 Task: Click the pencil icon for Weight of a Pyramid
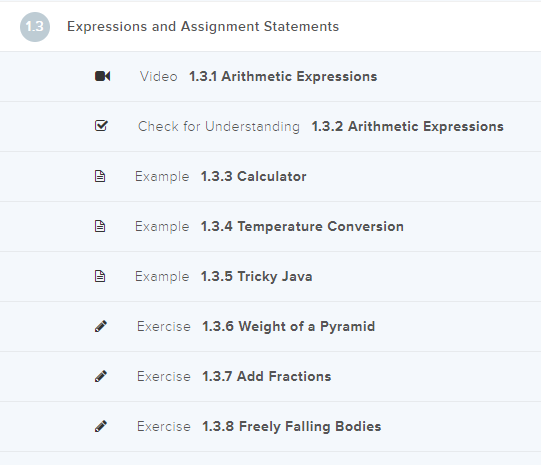[101, 326]
